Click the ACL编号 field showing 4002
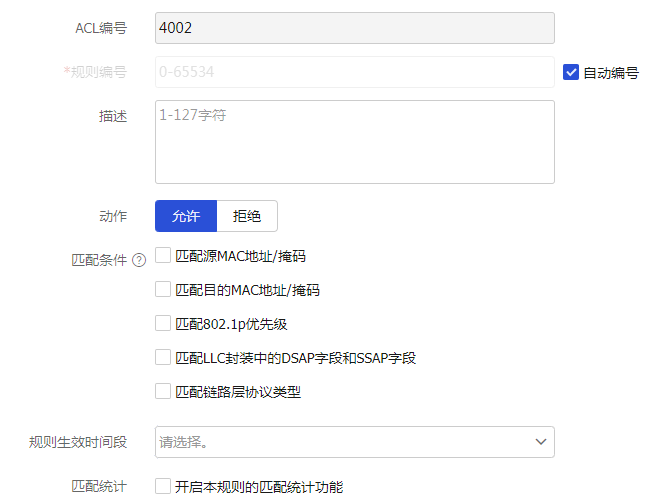 click(354, 28)
